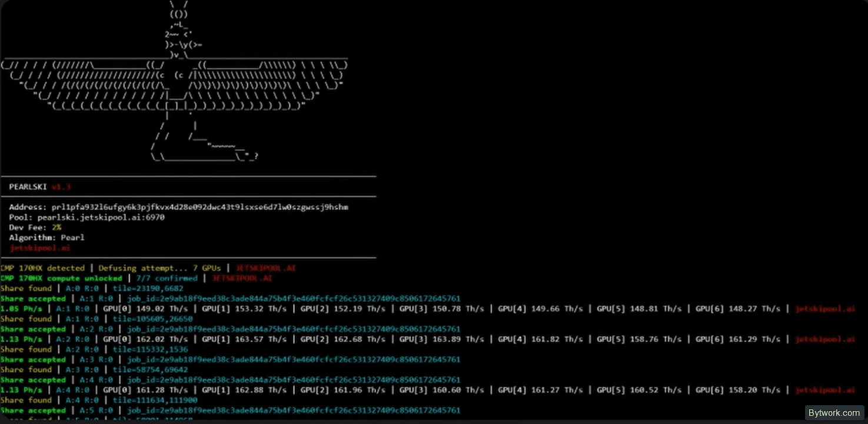This screenshot has height=424, width=868.
Task: Click 'Share accepted' on the A:2 line
Action: [33, 329]
